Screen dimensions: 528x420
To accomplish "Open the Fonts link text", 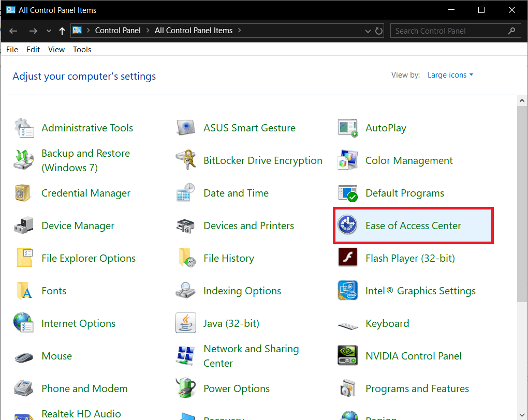I will click(54, 291).
